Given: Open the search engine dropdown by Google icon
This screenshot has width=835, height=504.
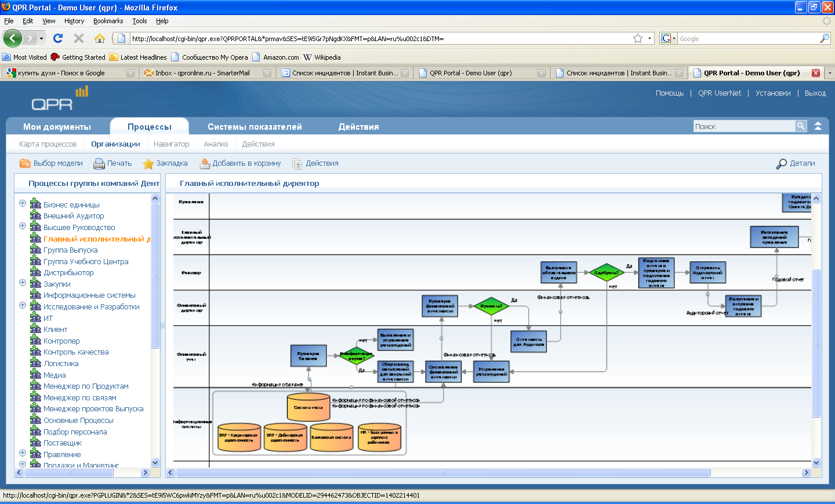Looking at the screenshot, I should tap(674, 38).
